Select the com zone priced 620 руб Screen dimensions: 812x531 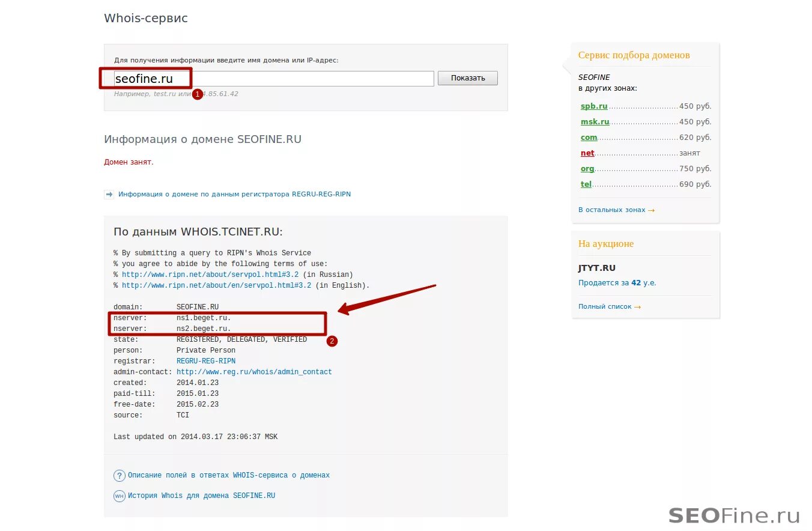588,137
